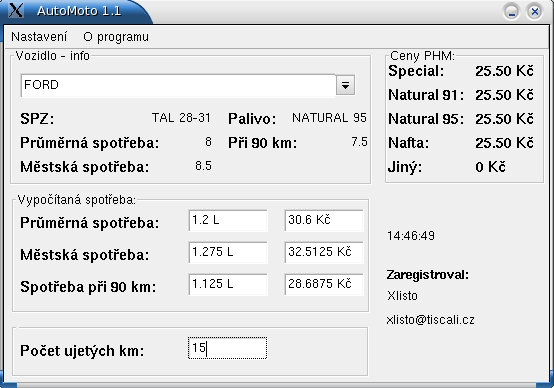
Task: Expand the vehicle dropdown arrow
Action: (x=345, y=85)
